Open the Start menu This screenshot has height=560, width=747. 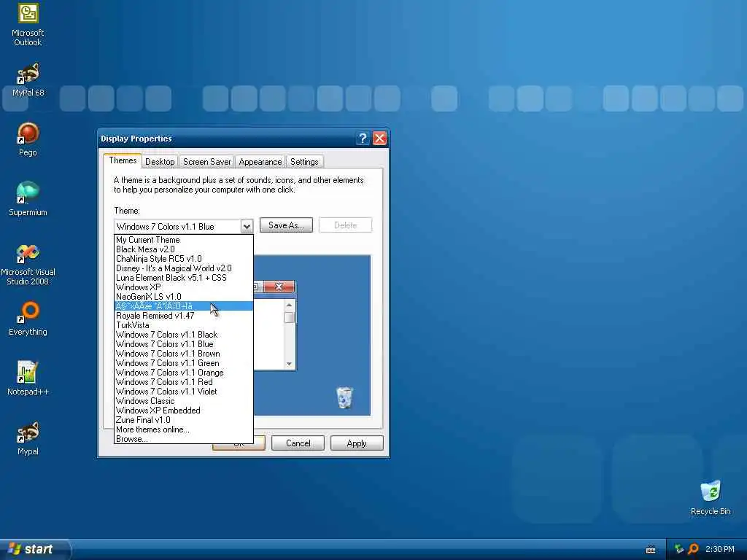(x=34, y=549)
